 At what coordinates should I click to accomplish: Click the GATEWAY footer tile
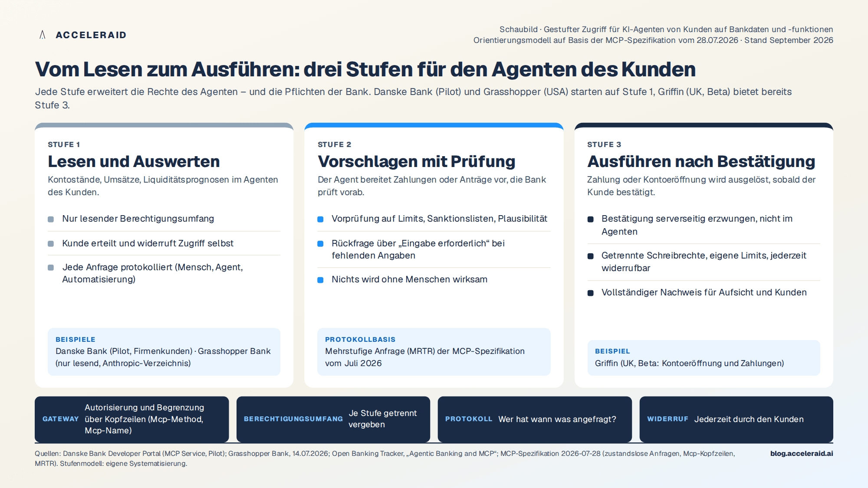pyautogui.click(x=132, y=419)
